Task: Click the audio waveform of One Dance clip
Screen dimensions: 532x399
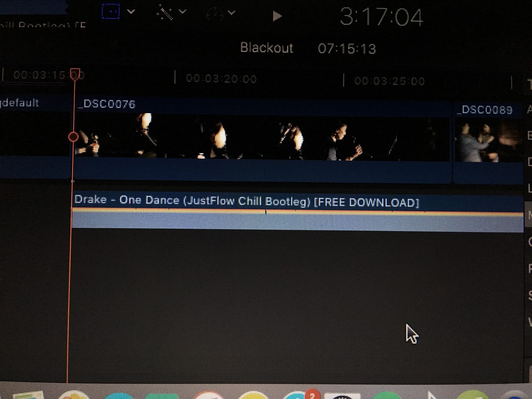Action: [298, 220]
